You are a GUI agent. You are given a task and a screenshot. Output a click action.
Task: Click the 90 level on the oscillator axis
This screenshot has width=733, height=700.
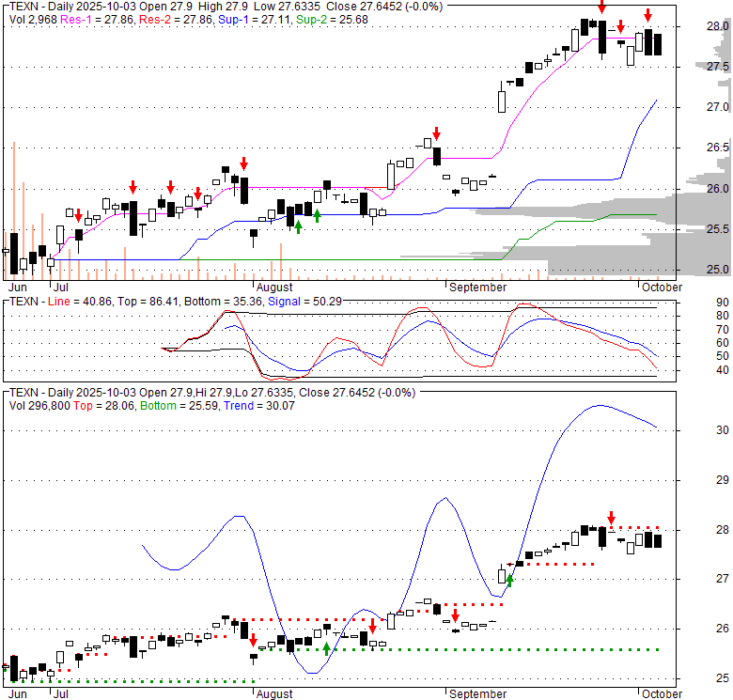723,303
